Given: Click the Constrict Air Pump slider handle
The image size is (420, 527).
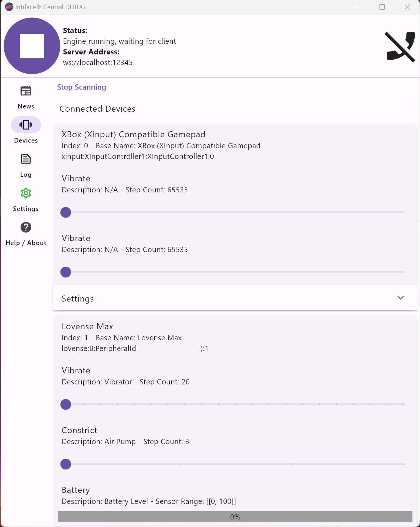Looking at the screenshot, I should pyautogui.click(x=66, y=464).
